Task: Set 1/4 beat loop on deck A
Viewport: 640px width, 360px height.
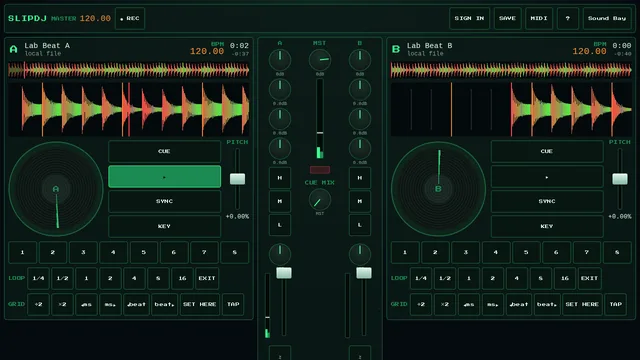Action: 38,278
